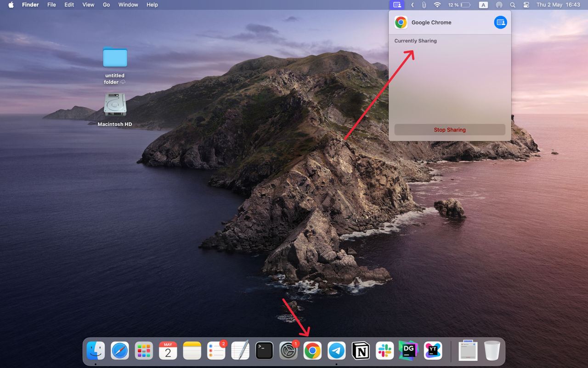The image size is (588, 368).
Task: Open Slack from the Dock
Action: (384, 351)
